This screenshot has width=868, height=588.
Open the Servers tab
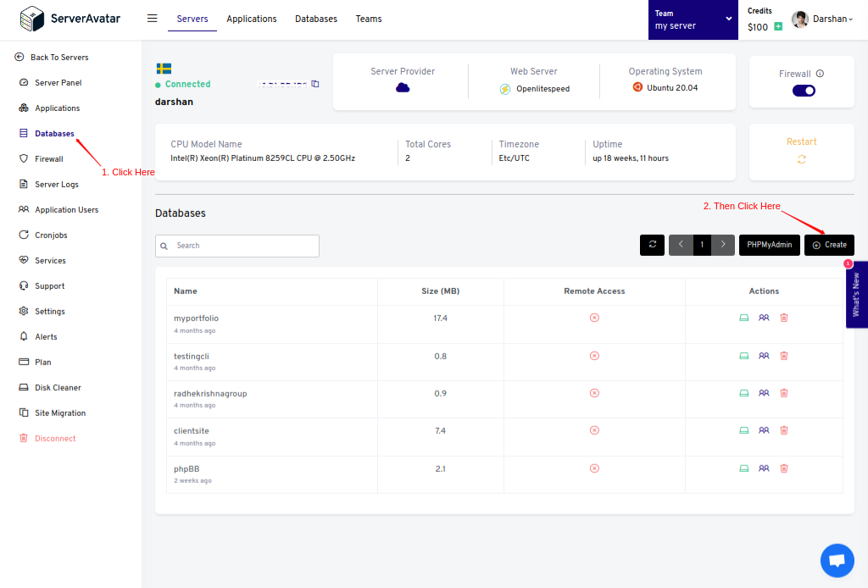[192, 19]
